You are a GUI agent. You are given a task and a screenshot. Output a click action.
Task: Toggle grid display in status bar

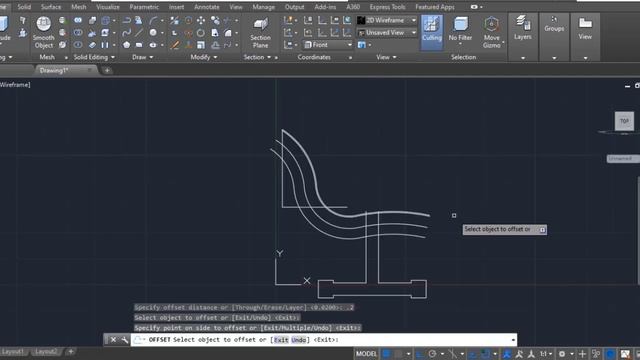coord(386,353)
